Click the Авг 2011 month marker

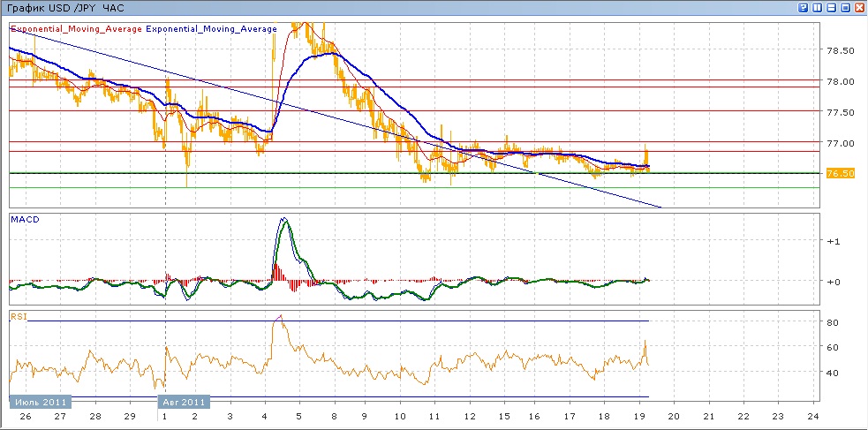click(184, 402)
